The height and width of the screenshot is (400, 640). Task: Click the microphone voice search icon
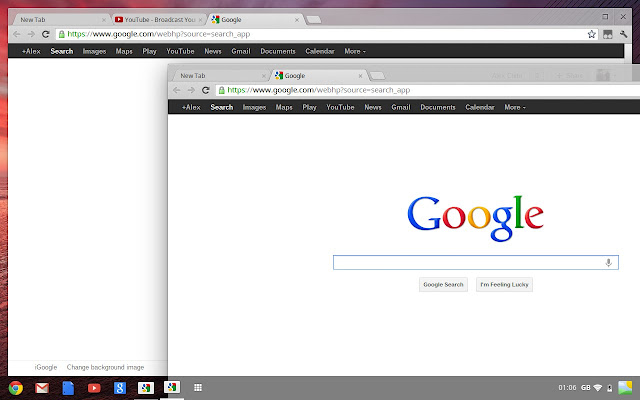[608, 263]
